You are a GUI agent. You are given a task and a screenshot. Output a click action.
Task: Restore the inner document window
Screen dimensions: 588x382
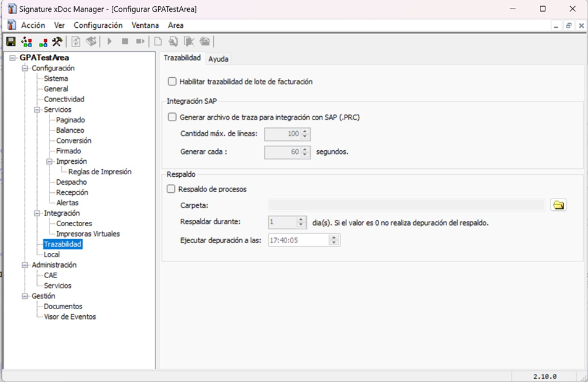tap(569, 25)
